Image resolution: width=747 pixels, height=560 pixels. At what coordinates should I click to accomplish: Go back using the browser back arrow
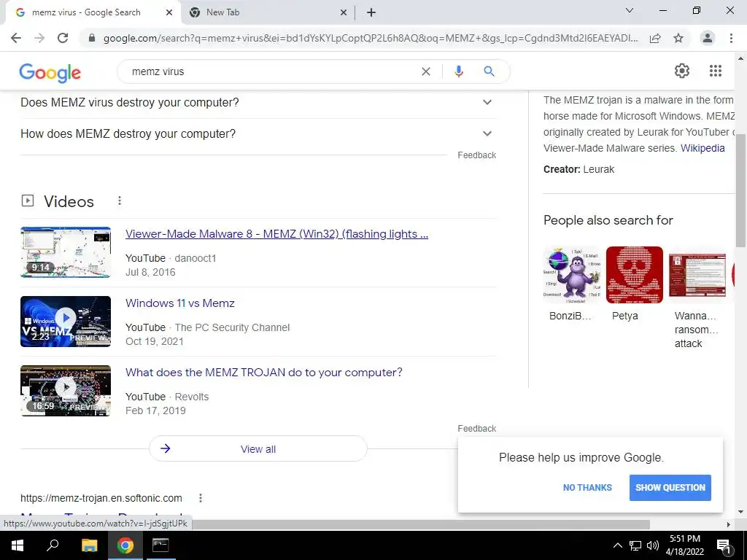pos(16,38)
